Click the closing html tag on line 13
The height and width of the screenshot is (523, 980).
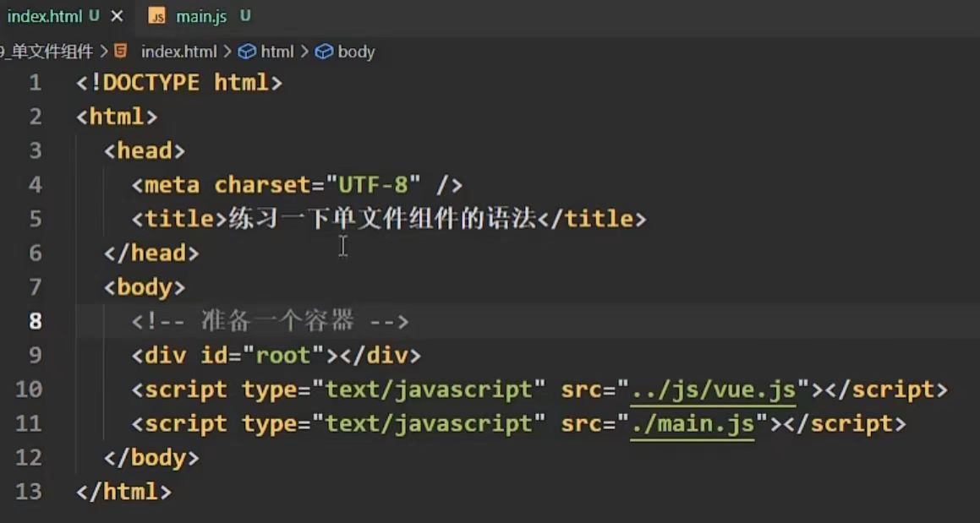pyautogui.click(x=123, y=492)
